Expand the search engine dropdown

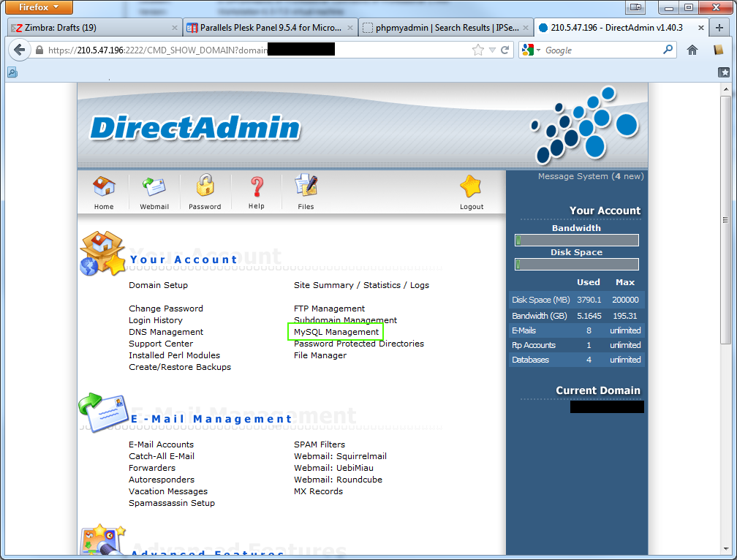coord(539,50)
